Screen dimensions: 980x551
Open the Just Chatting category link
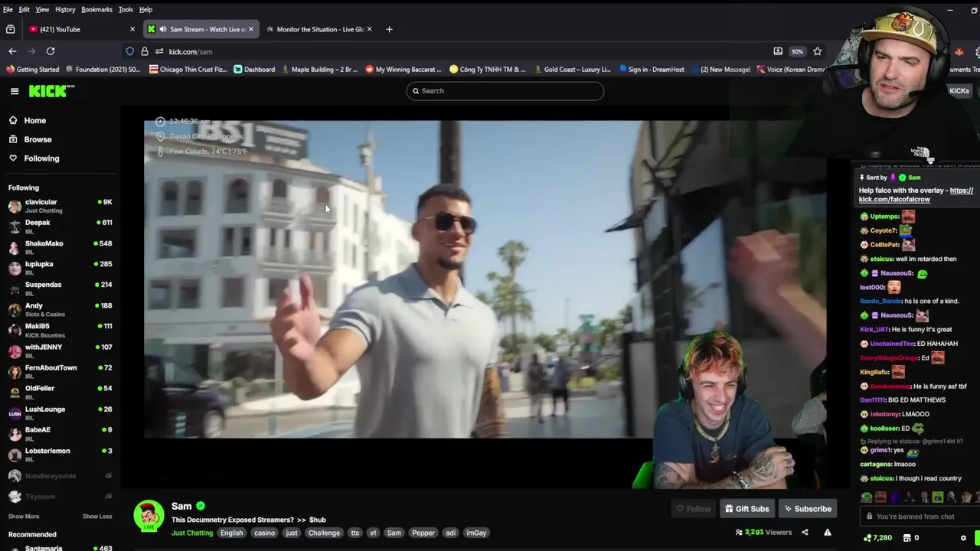[192, 533]
